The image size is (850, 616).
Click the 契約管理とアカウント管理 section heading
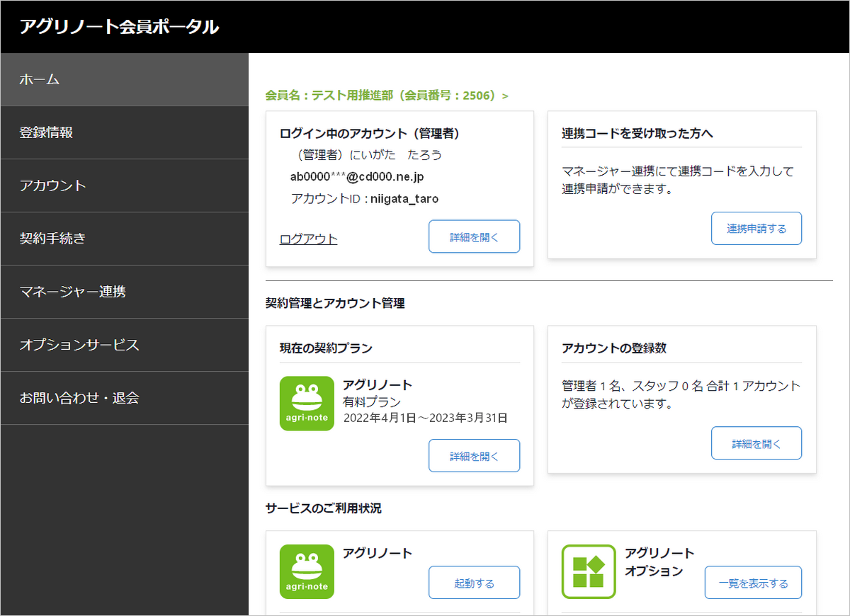(335, 303)
